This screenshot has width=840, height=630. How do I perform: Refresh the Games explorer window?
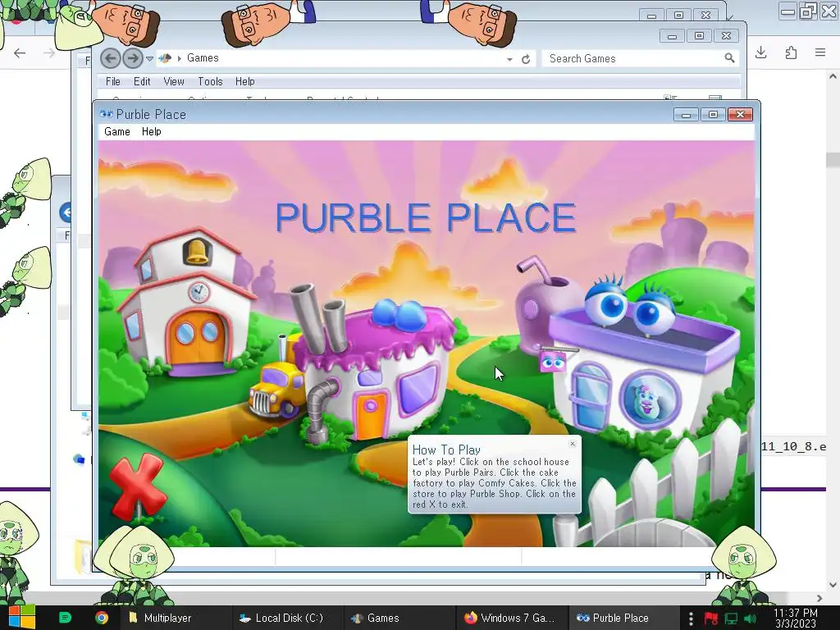[526, 59]
